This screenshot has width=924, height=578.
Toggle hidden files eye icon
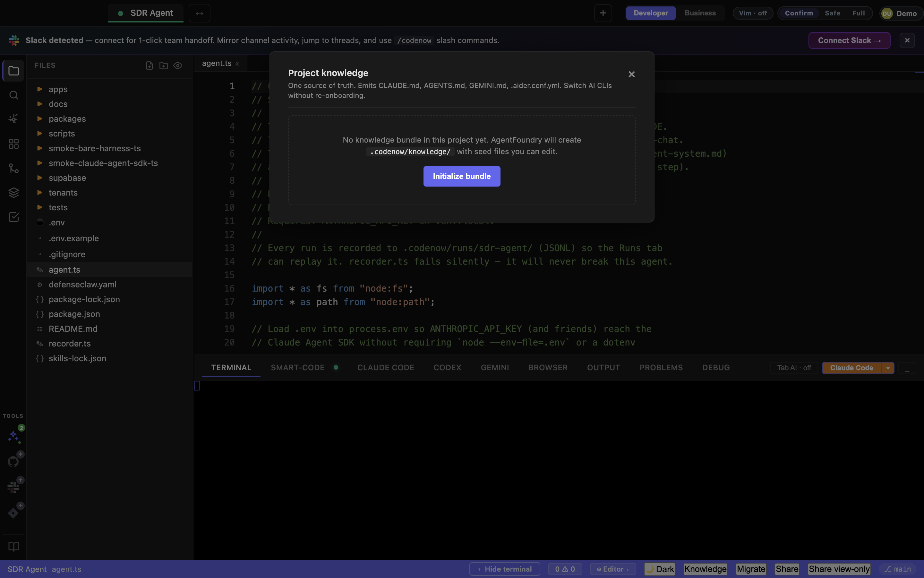177,66
